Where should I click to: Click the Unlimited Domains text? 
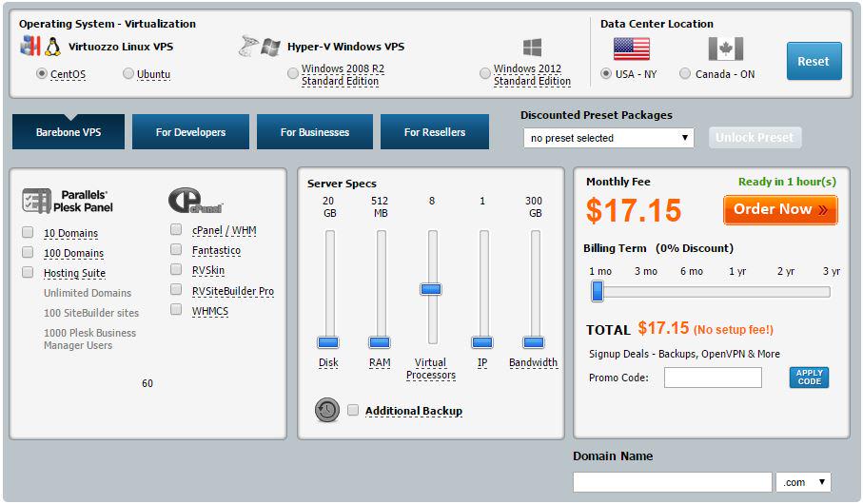88,293
